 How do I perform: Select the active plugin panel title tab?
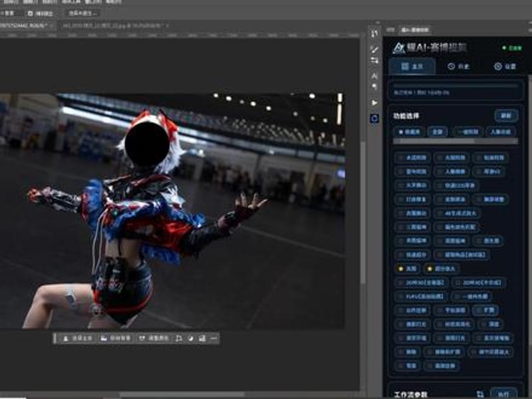(x=414, y=30)
